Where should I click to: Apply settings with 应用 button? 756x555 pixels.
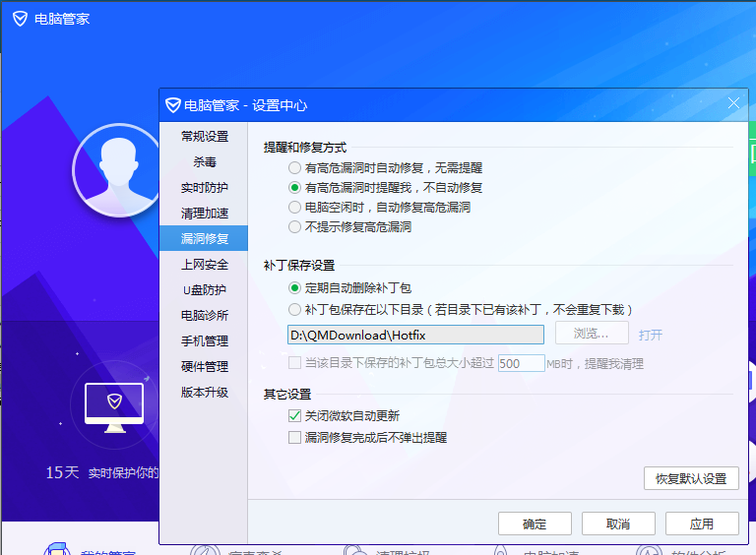[702, 524]
